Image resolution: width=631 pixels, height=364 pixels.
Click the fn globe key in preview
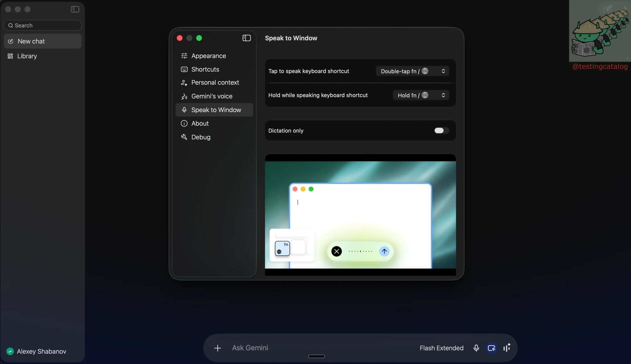[x=282, y=248]
